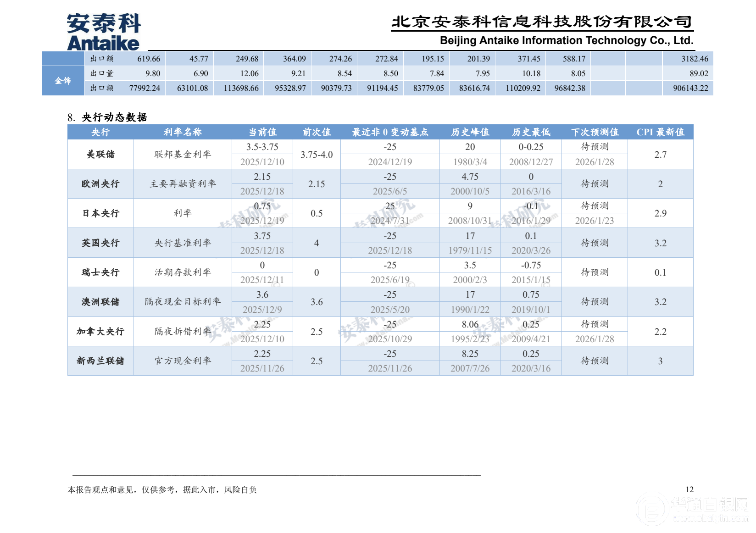Click the 金饰 row label in top table
The image size is (756, 533).
click(63, 81)
